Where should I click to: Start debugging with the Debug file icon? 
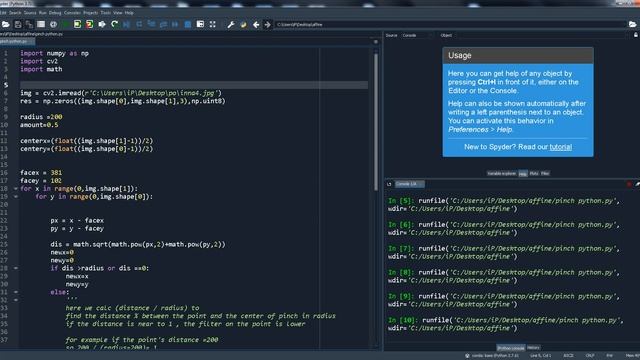[127, 24]
